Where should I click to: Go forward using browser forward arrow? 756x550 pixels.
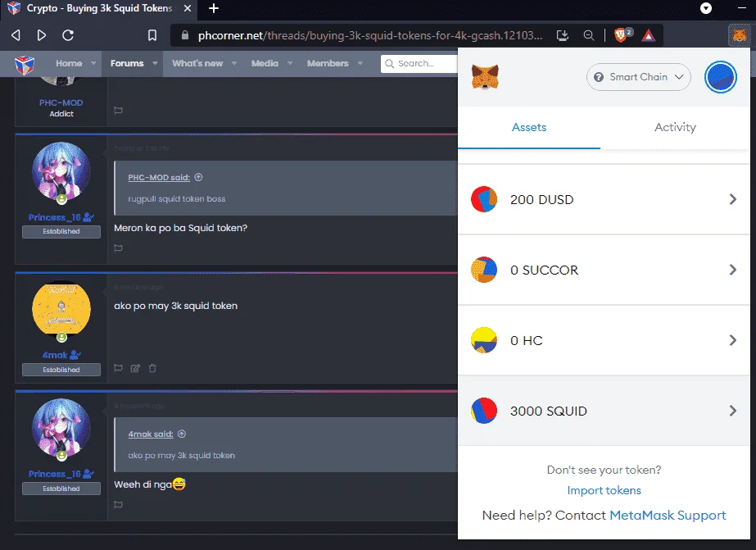42,35
